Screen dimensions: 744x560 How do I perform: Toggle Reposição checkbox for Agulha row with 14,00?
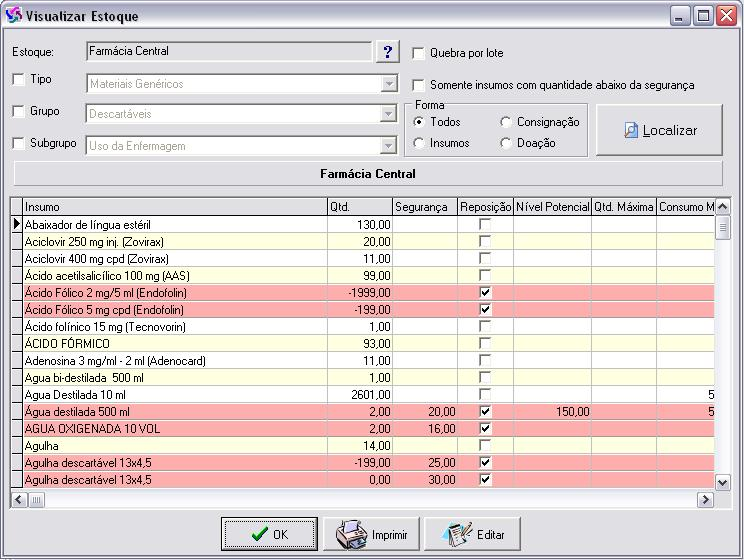click(x=485, y=446)
